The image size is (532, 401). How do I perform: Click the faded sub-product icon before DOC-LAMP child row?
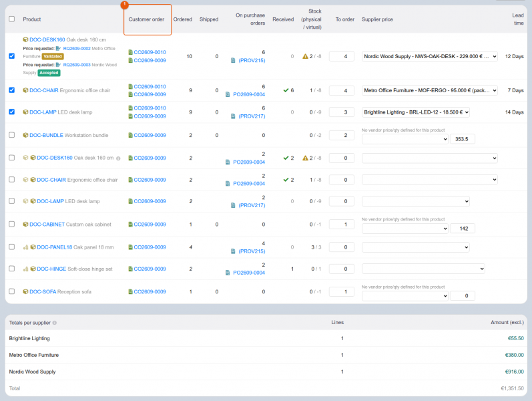25,201
